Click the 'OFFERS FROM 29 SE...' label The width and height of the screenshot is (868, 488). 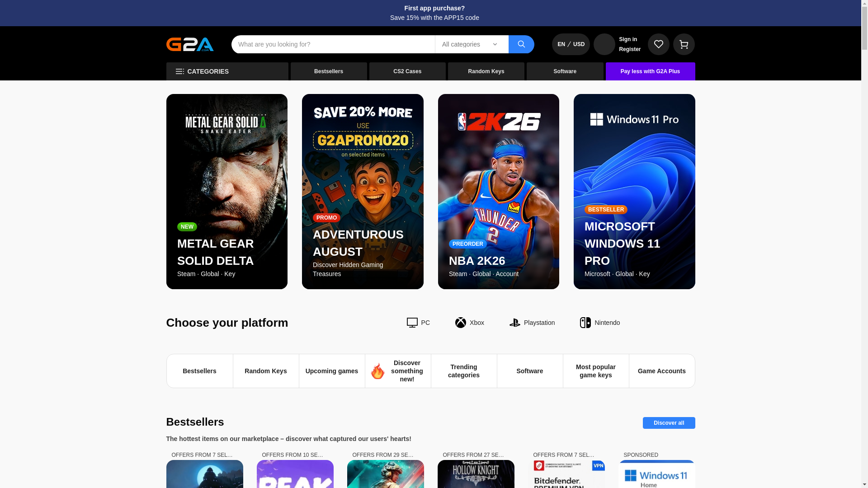[383, 455]
